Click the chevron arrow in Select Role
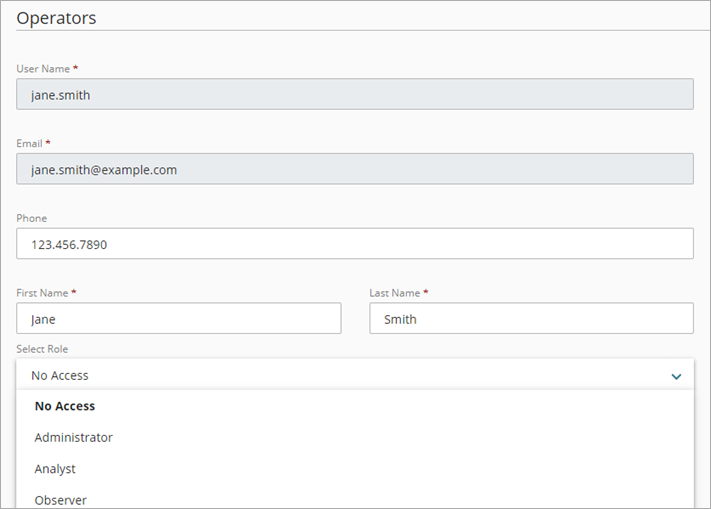The image size is (711, 509). pos(677,376)
